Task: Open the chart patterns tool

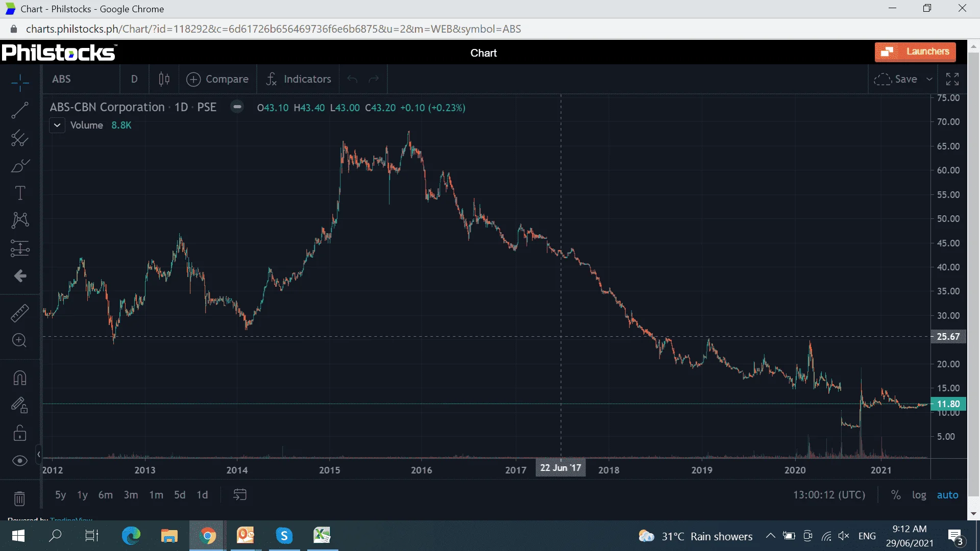Action: click(x=20, y=220)
